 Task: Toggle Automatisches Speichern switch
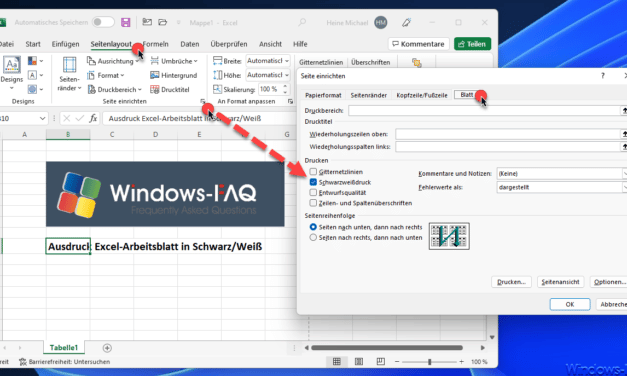tap(103, 22)
